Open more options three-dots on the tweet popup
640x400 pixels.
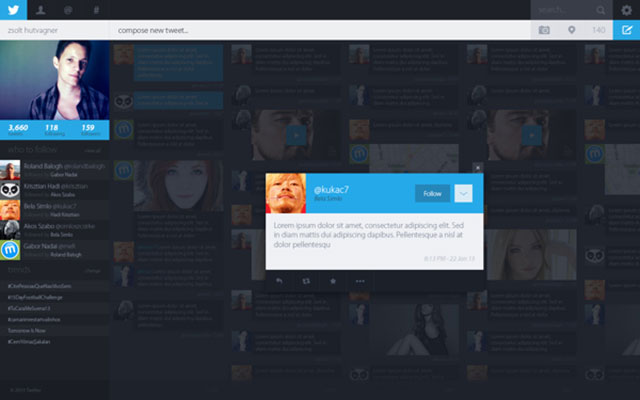pos(360,281)
